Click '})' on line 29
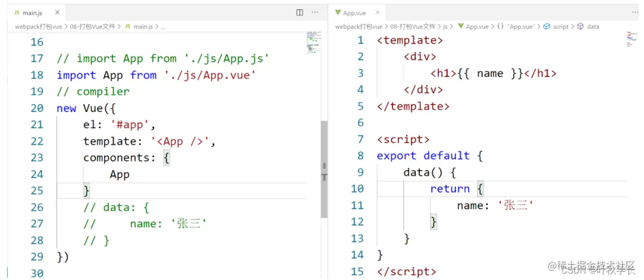 [x=63, y=257]
